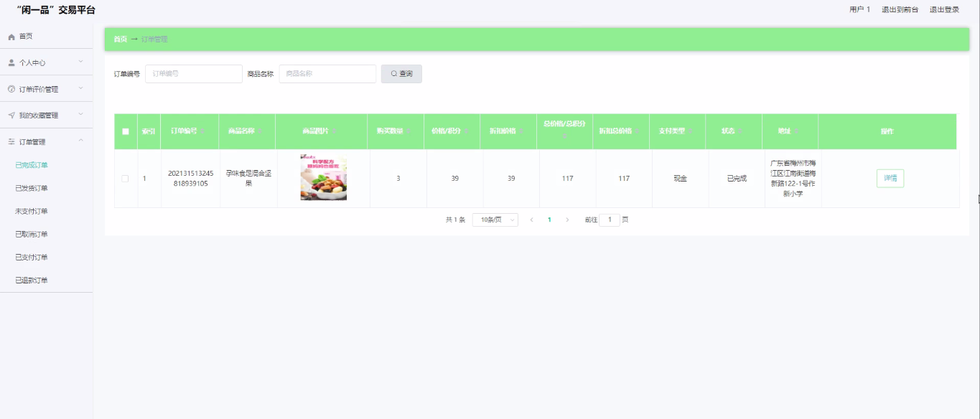
Task: Sort by 订单编号 column arrow
Action: pyautogui.click(x=203, y=132)
